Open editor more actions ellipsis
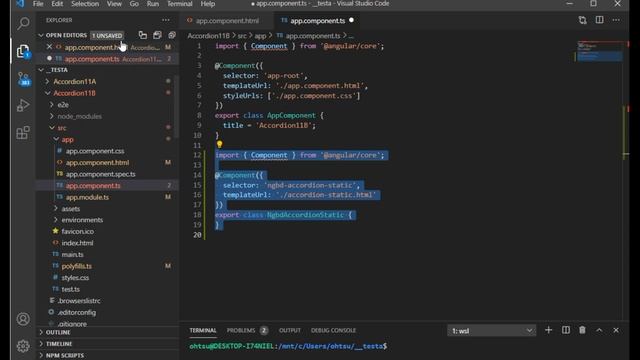 (x=616, y=20)
